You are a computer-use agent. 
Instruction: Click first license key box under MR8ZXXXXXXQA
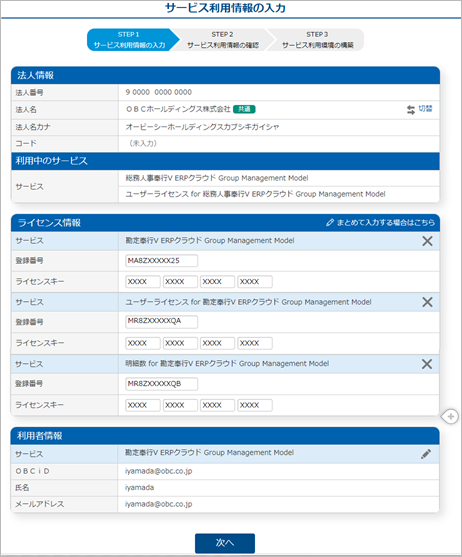143,343
